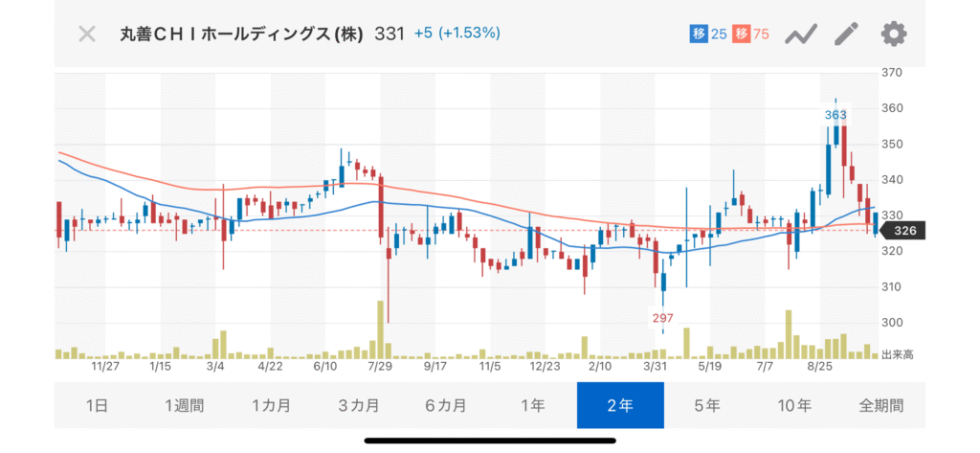Choose the 6カ月 period tab

click(x=445, y=405)
